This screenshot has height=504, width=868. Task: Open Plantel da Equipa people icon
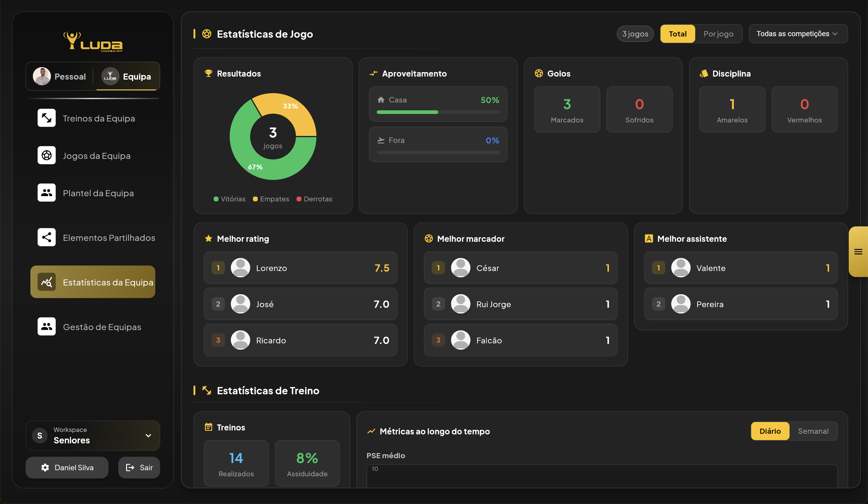46,193
